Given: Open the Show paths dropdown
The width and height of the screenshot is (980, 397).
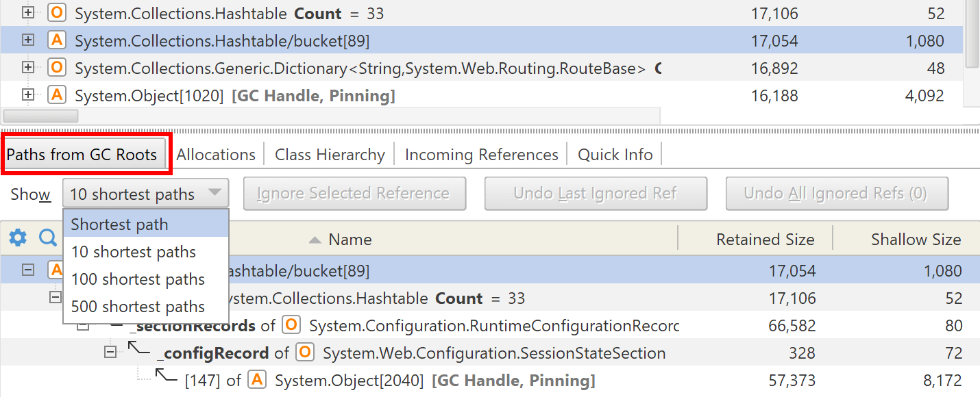Looking at the screenshot, I should (x=145, y=194).
